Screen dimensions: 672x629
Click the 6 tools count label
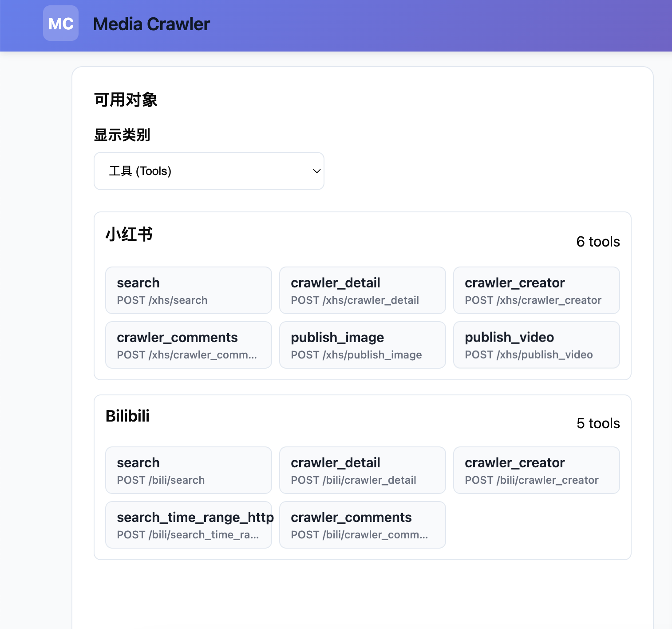pos(598,242)
